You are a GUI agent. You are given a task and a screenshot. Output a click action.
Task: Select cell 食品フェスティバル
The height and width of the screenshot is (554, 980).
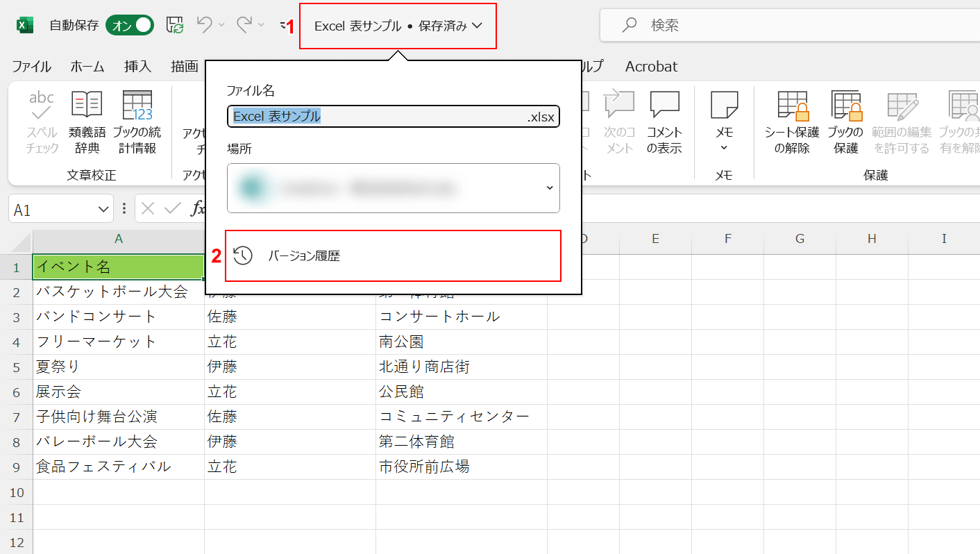119,467
